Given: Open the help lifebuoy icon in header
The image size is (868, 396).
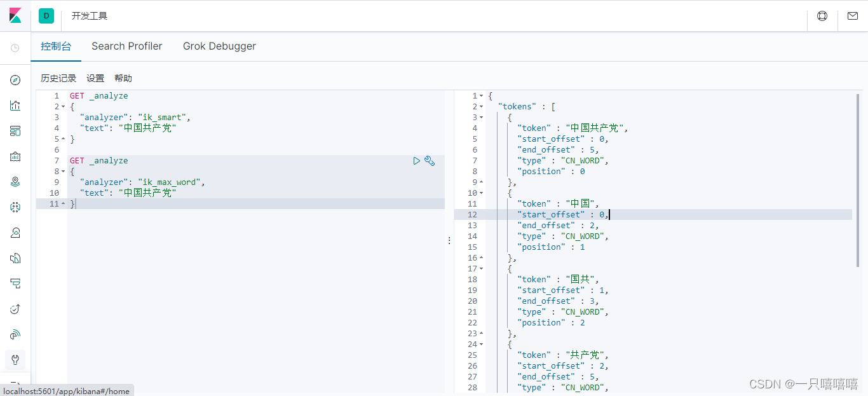Looking at the screenshot, I should (822, 16).
